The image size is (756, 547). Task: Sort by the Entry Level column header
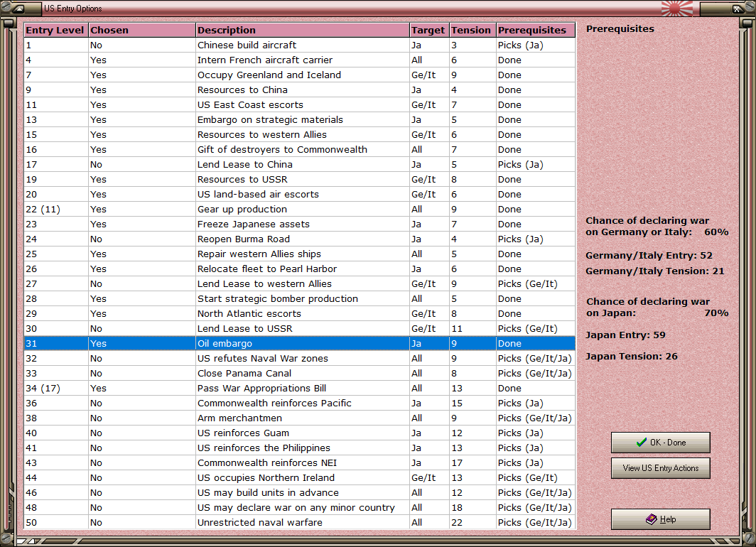coord(56,30)
